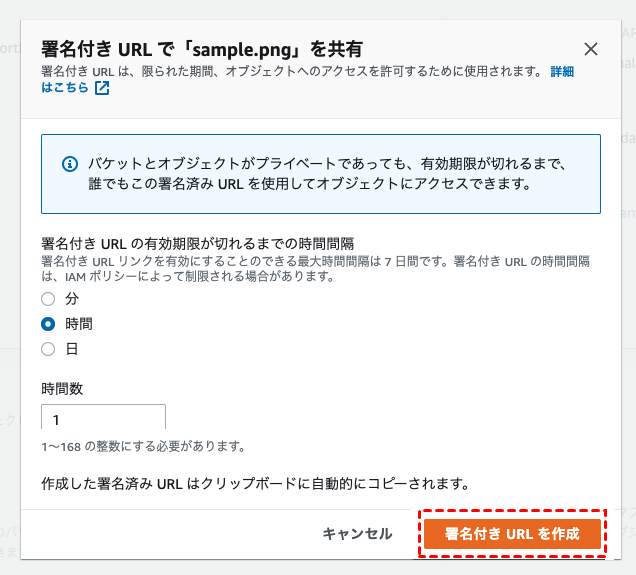Choose the 日 radio button

point(48,349)
